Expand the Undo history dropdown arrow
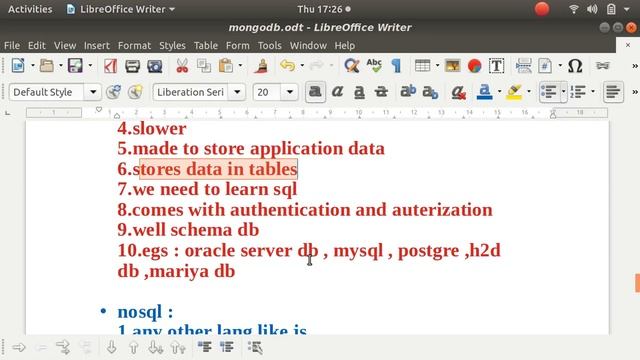This screenshot has width=640, height=360. coord(302,66)
